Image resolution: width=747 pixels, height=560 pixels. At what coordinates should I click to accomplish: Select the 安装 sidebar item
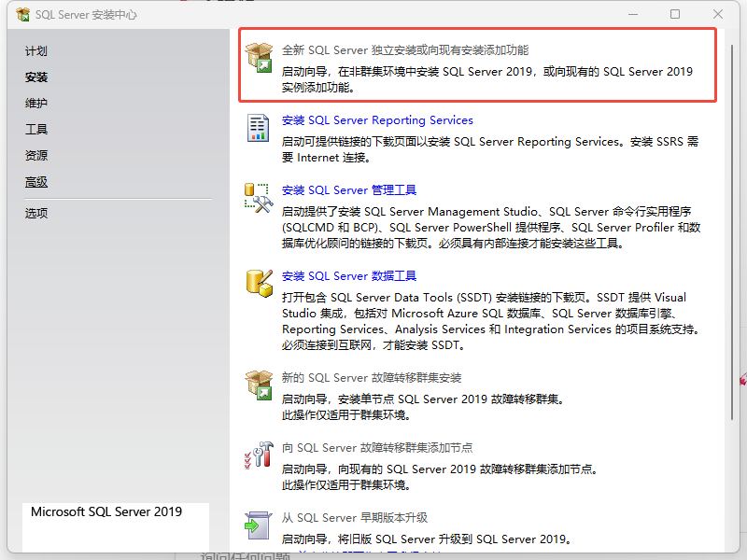(x=36, y=77)
